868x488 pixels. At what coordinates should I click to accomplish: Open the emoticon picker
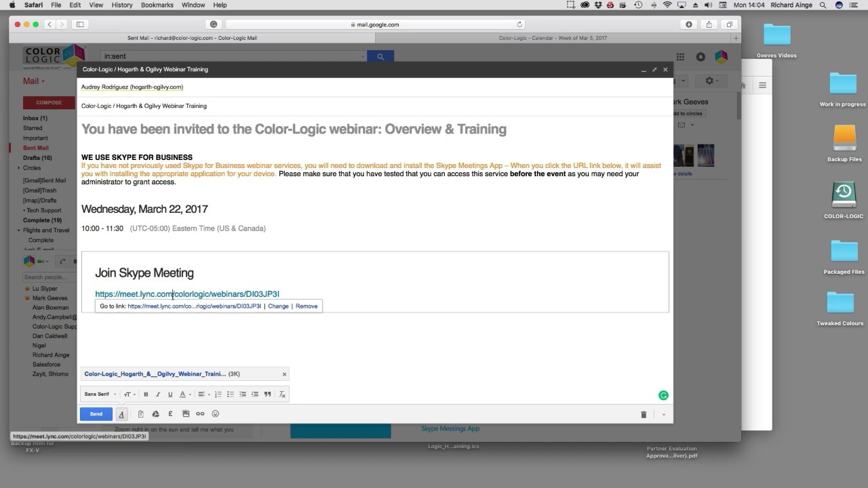point(216,414)
